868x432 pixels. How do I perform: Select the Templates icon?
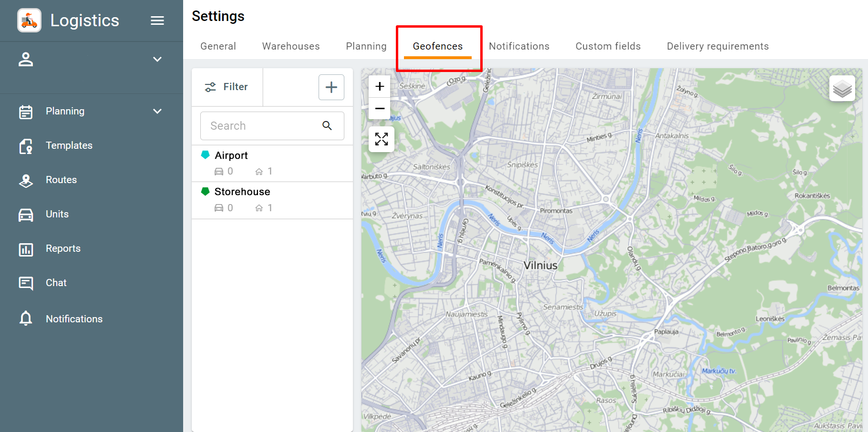click(x=26, y=145)
